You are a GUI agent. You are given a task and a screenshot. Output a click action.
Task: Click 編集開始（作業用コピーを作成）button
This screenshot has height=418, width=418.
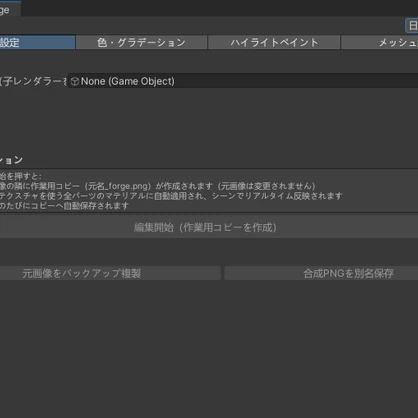209,227
